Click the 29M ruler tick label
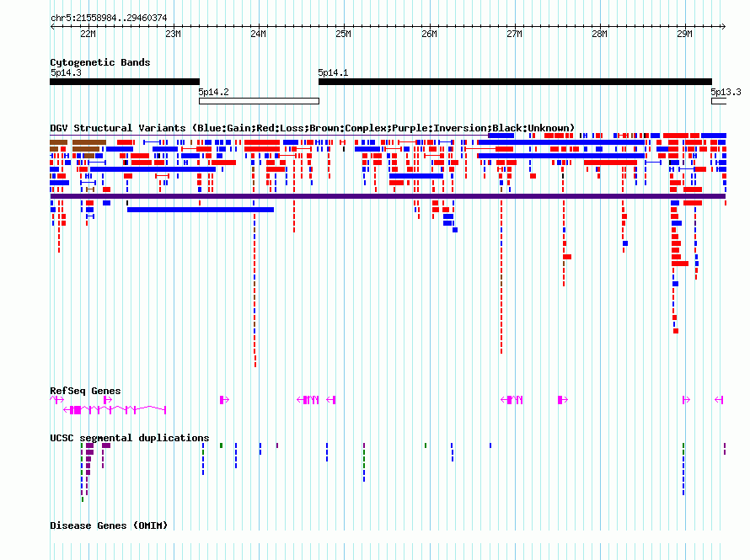The image size is (750, 560). click(x=684, y=34)
